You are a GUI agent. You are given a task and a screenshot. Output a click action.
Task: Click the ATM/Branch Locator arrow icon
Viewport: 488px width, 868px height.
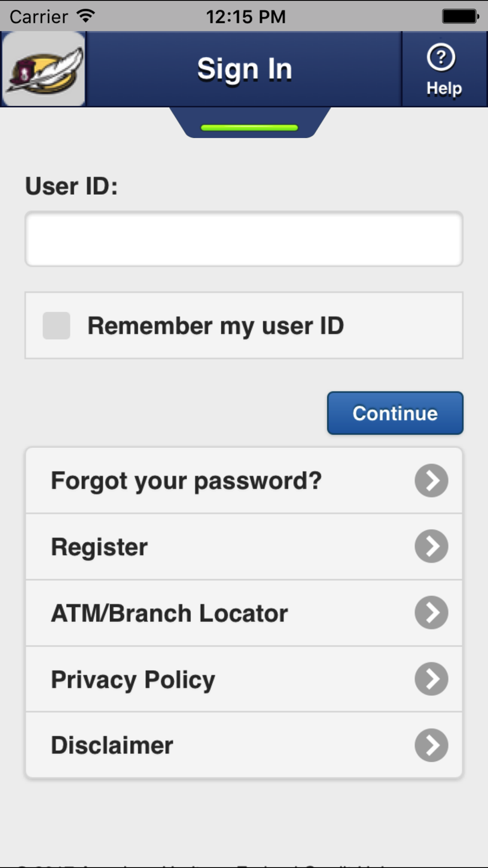point(431,613)
